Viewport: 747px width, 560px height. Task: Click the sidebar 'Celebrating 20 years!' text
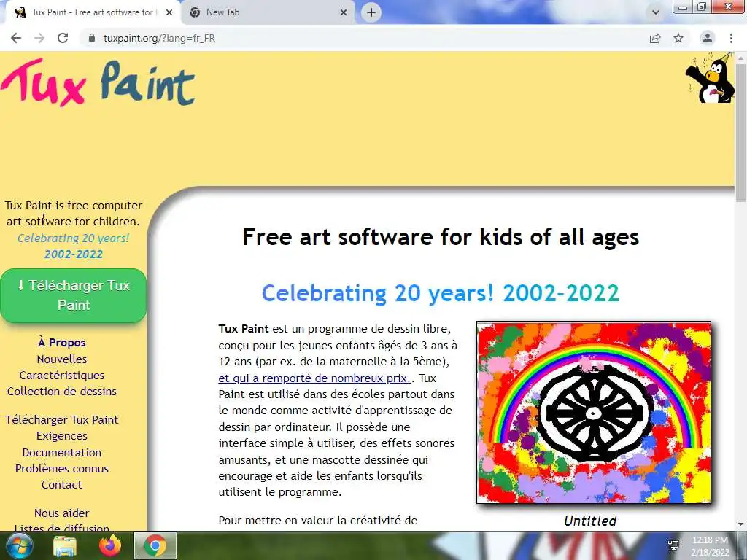coord(74,238)
